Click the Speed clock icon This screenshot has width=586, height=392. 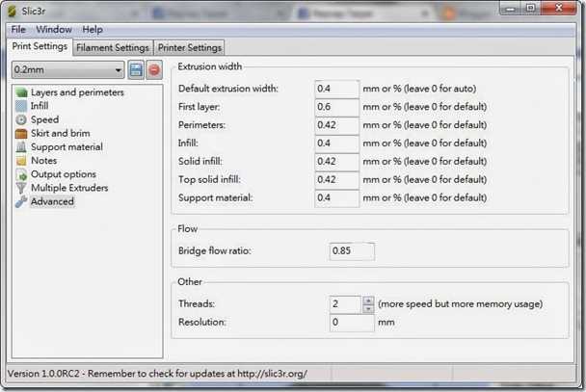coord(21,119)
